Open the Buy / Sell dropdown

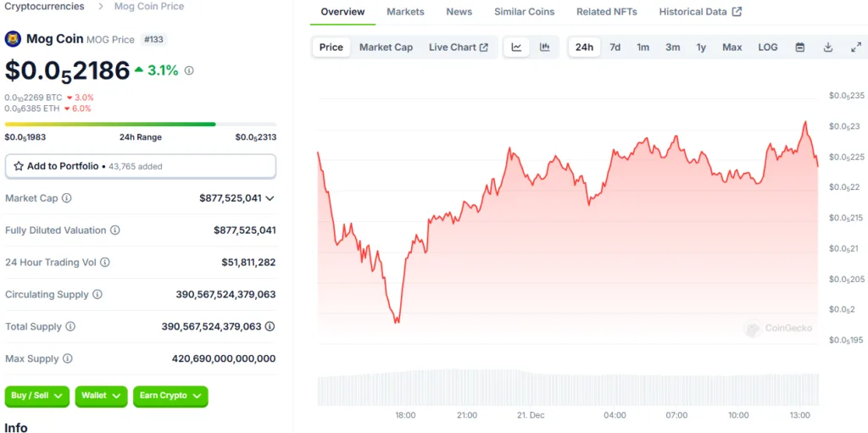pyautogui.click(x=37, y=396)
